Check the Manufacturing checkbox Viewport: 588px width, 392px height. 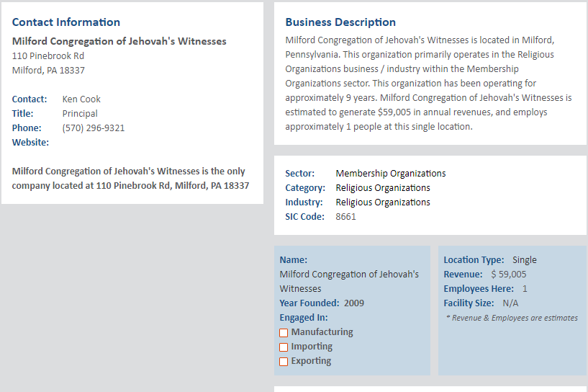click(x=284, y=333)
